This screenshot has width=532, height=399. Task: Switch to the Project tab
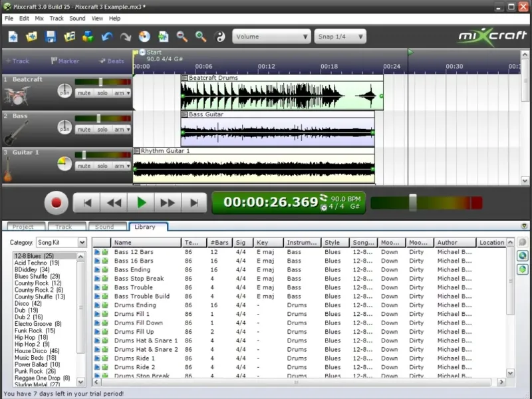tap(23, 227)
